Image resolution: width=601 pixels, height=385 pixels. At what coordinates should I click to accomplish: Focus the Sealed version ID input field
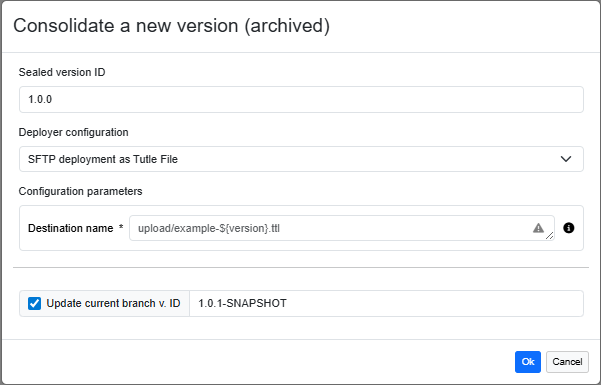click(x=301, y=99)
